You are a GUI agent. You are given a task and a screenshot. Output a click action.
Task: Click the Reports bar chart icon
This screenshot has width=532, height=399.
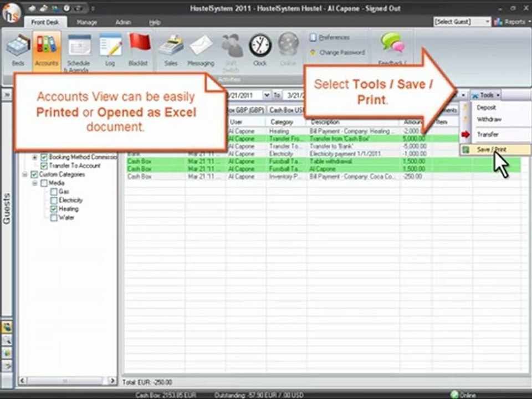pos(498,22)
